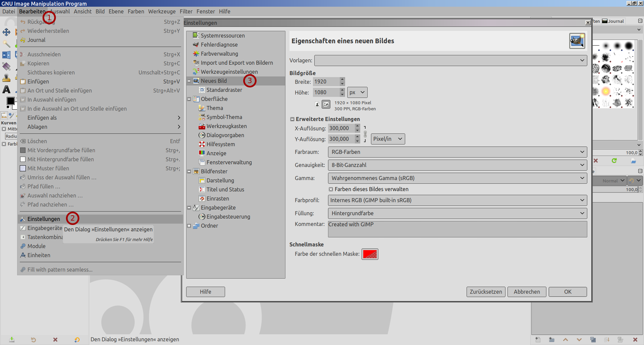Click the duplicate layer icon
Image resolution: width=644 pixels, height=345 pixels.
pos(593,340)
